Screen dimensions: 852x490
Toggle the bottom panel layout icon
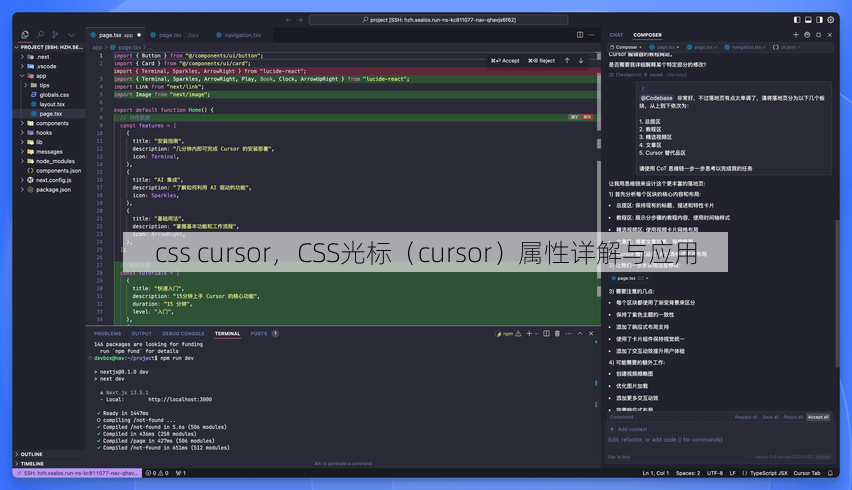808,20
